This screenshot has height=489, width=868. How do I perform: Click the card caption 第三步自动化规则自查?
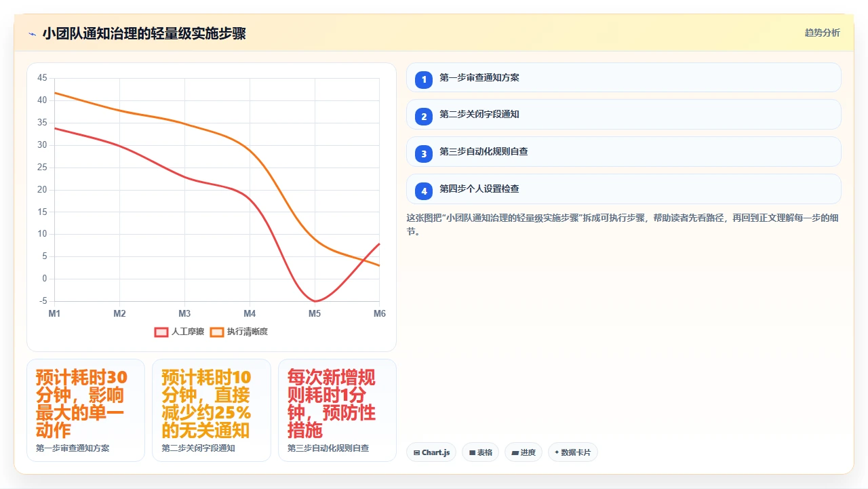328,448
